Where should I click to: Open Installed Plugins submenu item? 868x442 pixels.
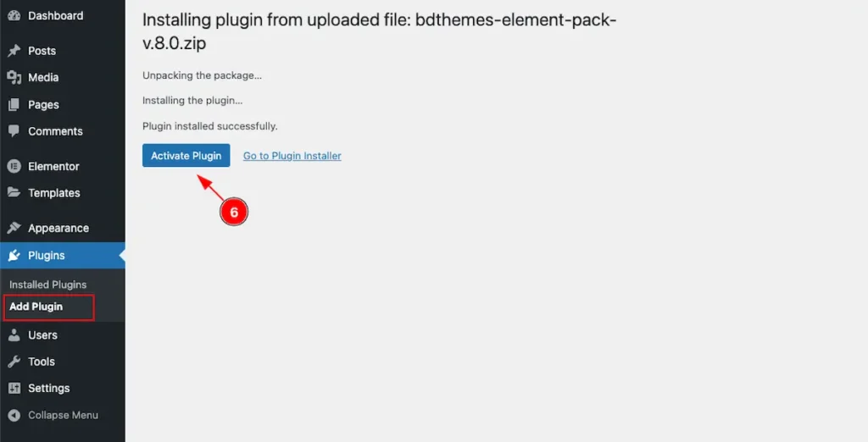pyautogui.click(x=47, y=285)
